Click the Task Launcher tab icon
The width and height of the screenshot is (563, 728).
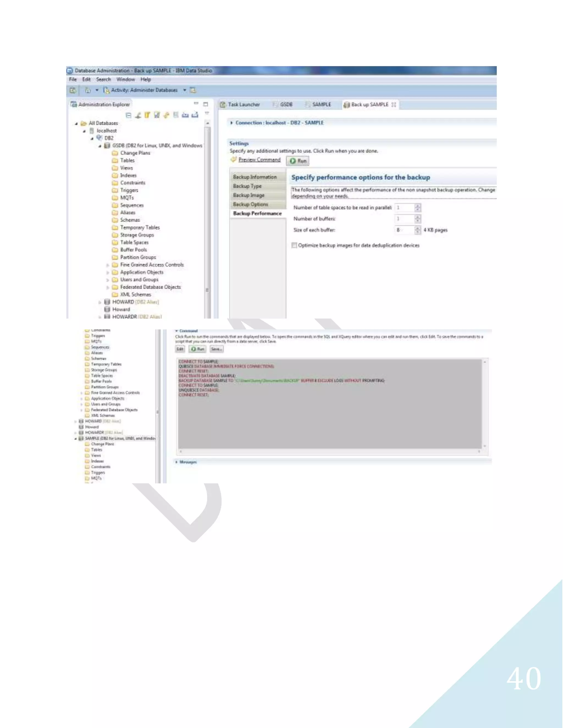(223, 105)
